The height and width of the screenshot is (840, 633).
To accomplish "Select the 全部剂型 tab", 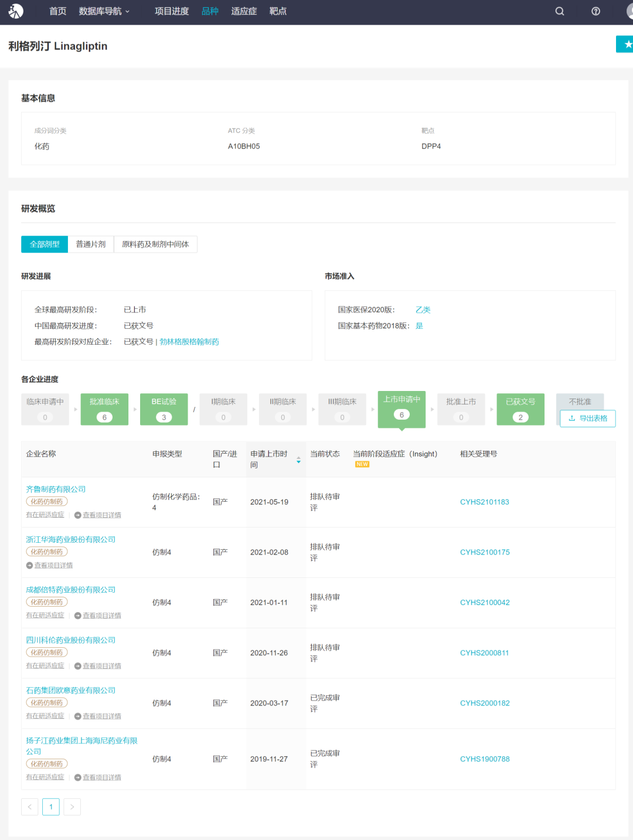I will 45,244.
